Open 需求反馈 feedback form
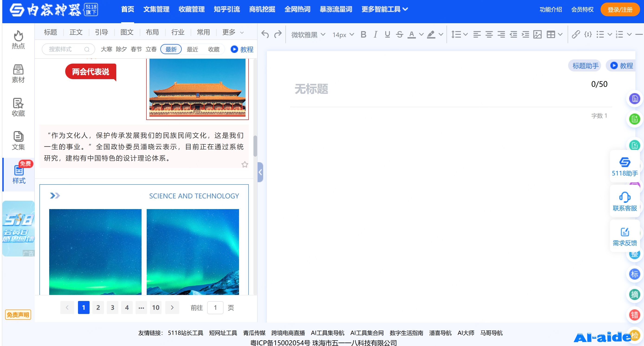This screenshot has height=346, width=644. [625, 236]
